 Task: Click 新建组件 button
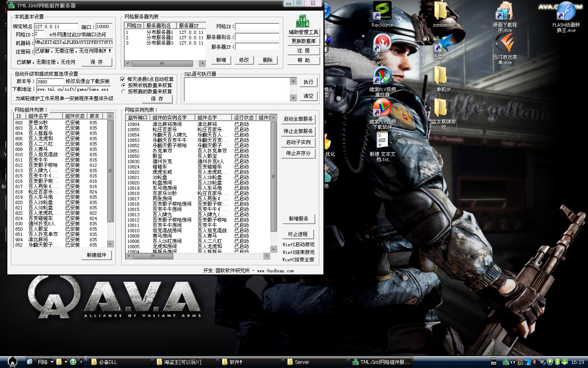[x=96, y=255]
